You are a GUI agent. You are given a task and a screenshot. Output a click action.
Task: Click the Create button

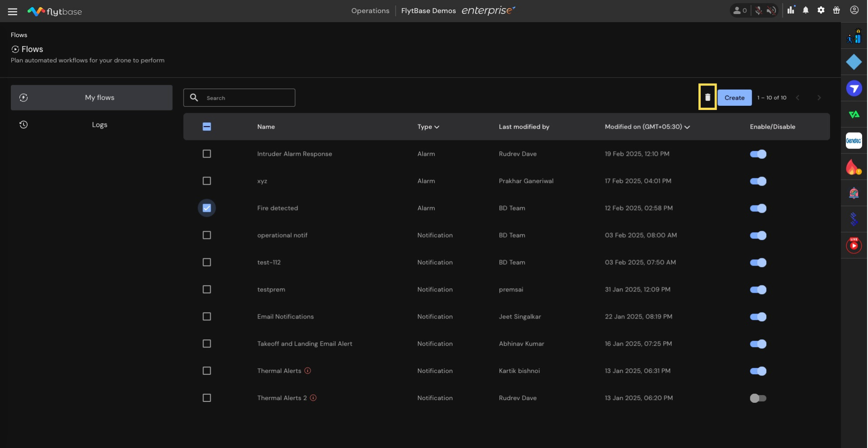(x=734, y=98)
